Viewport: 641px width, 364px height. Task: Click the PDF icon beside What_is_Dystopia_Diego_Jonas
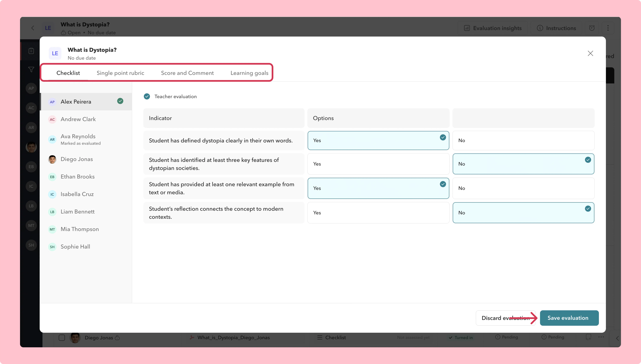pos(192,338)
